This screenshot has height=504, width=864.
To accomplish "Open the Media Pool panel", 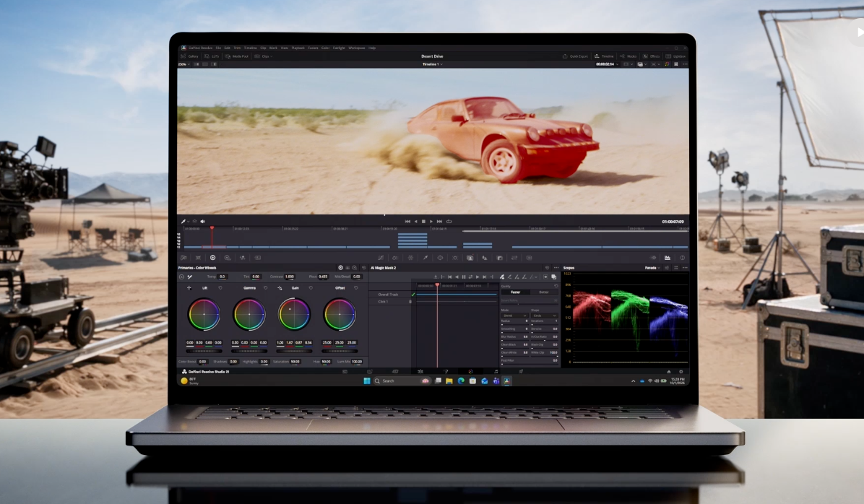I will click(237, 56).
